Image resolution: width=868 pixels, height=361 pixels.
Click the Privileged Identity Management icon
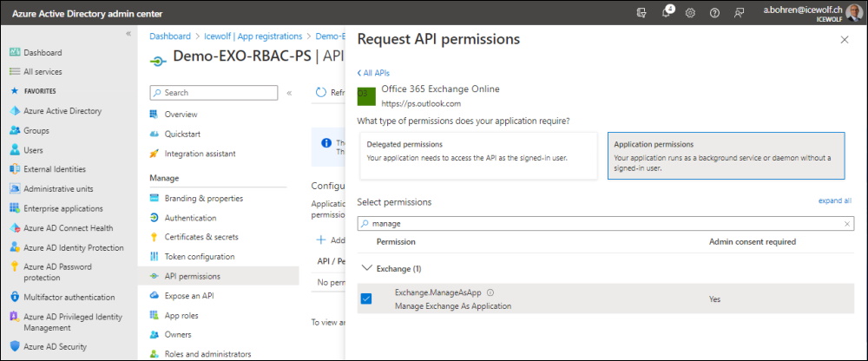(x=15, y=318)
